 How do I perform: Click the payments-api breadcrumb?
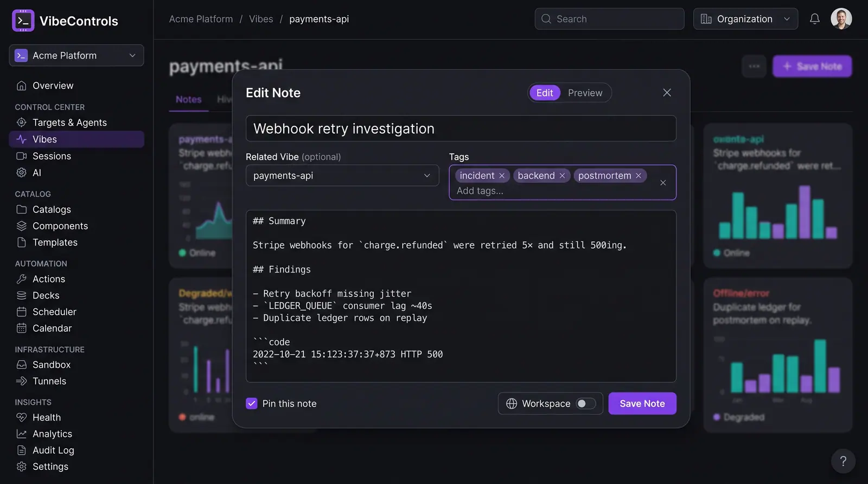(319, 19)
